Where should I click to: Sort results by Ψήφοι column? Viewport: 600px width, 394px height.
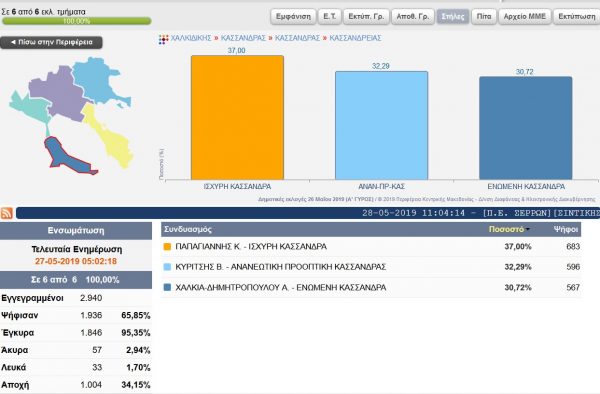click(566, 229)
